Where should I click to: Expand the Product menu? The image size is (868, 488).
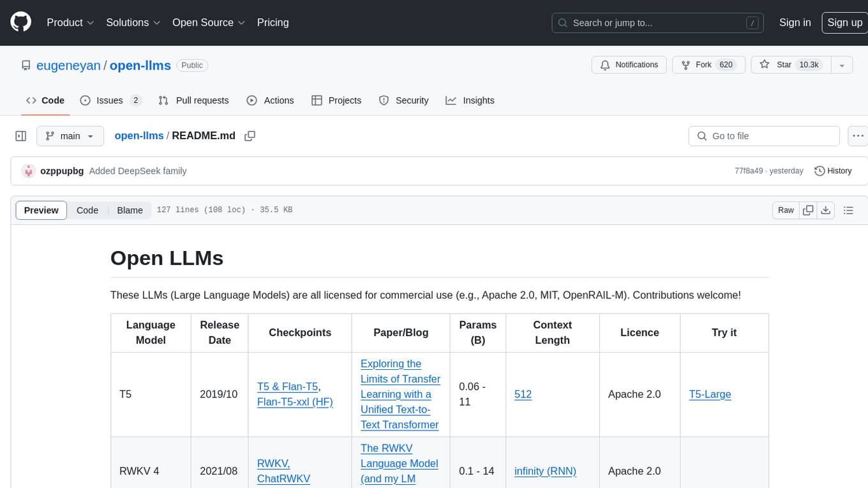70,22
